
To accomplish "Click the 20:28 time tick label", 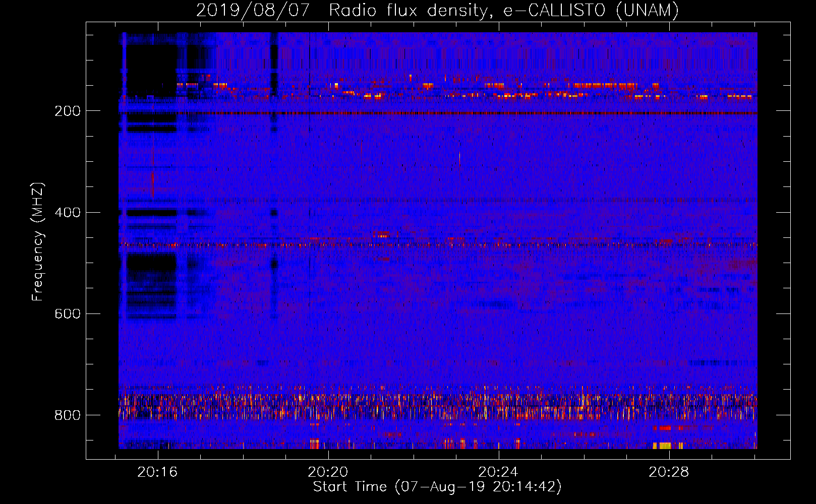I will [x=669, y=472].
